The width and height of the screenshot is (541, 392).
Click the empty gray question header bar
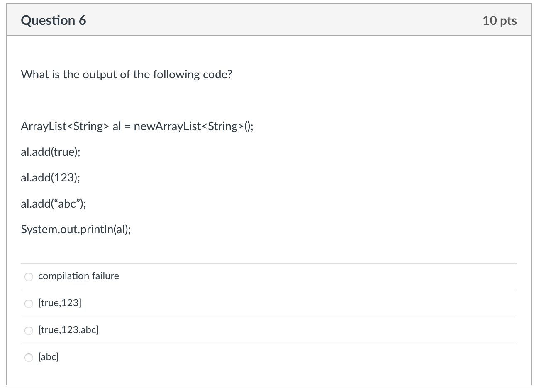coord(284,20)
